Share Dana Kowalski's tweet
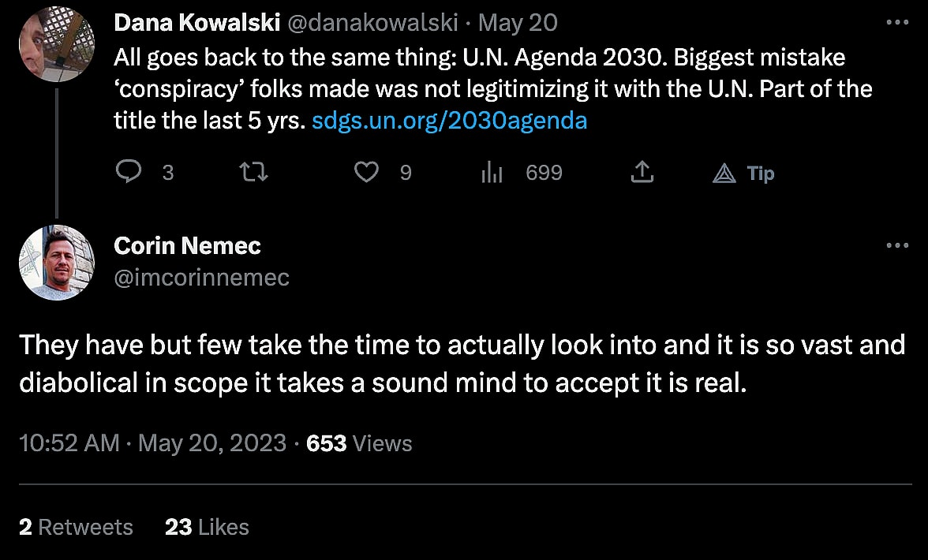The width and height of the screenshot is (928, 560). [x=642, y=172]
